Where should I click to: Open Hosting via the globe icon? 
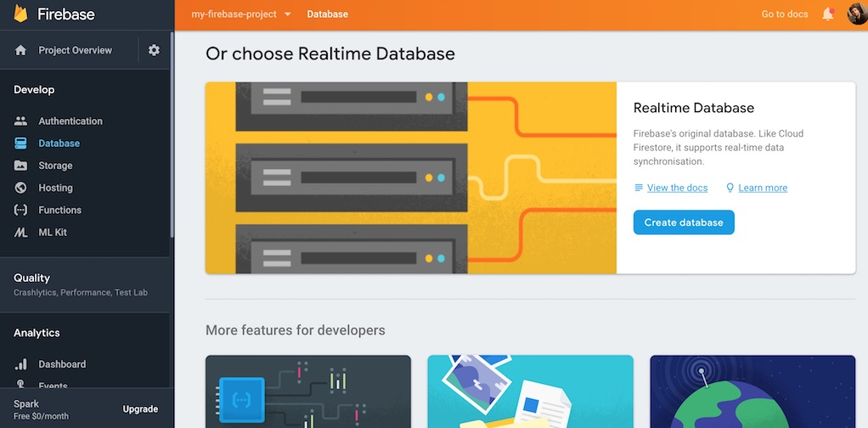[20, 188]
